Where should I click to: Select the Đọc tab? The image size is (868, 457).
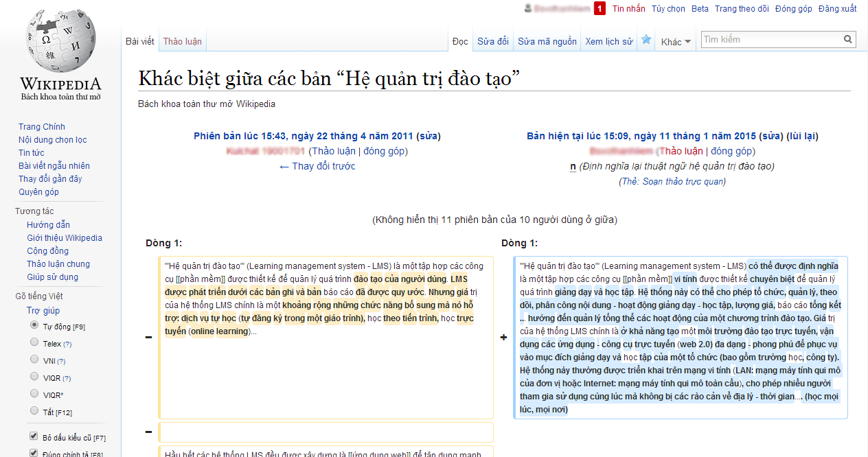coord(460,42)
